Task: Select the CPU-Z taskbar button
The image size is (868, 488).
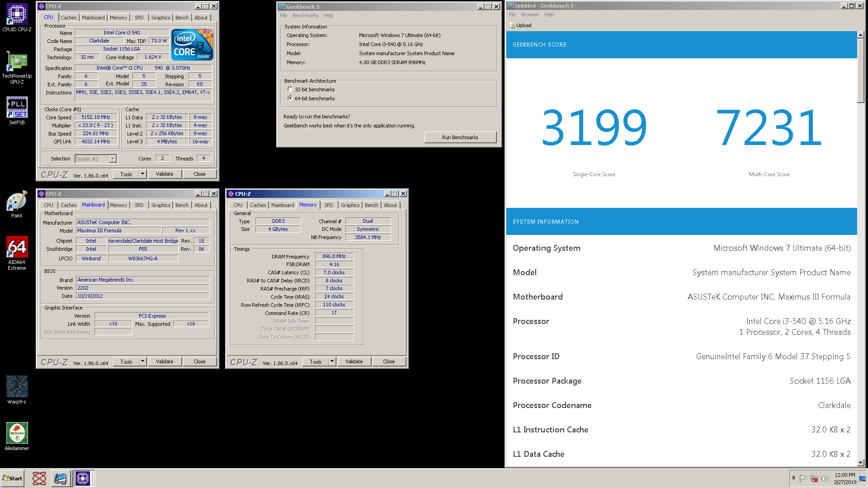Action: click(x=83, y=478)
